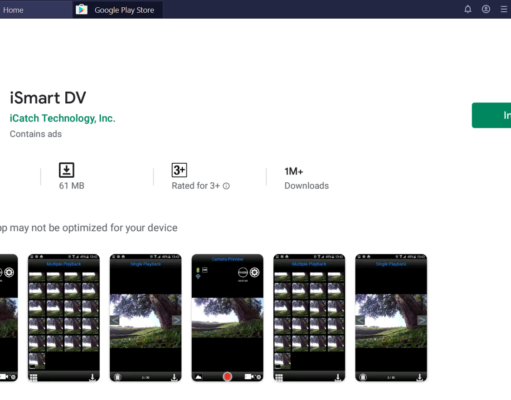Open the second Multiple Playback screenshot
Screen dimensions: 511x400
pos(309,318)
